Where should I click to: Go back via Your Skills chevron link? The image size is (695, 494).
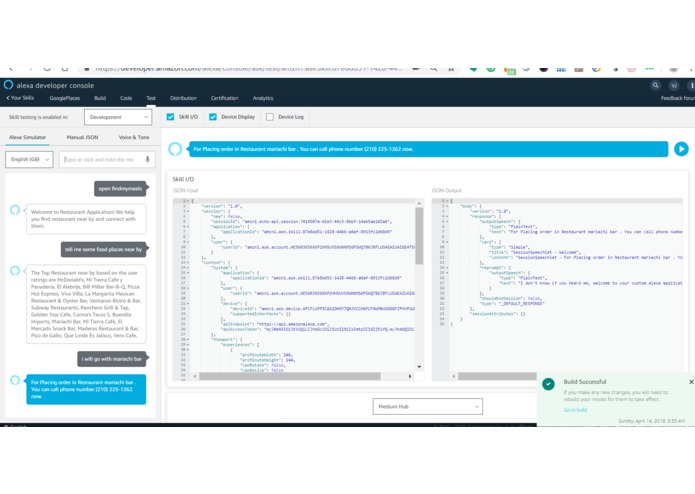(20, 98)
